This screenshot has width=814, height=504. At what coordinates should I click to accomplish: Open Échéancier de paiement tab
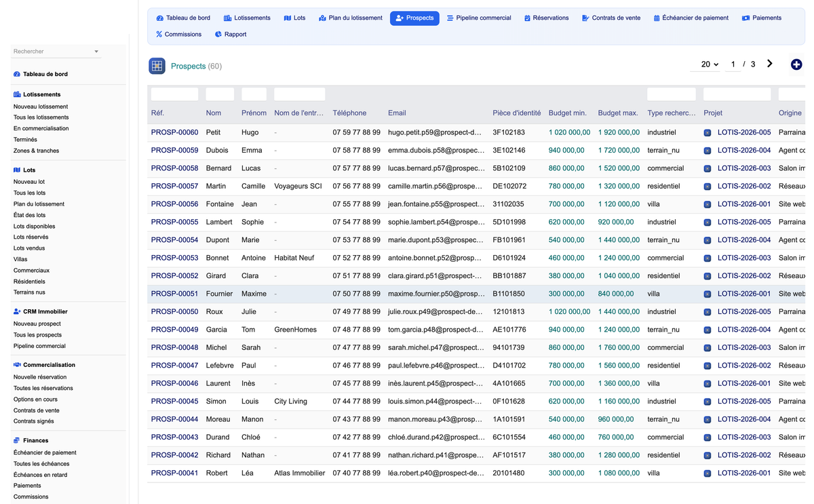pyautogui.click(x=691, y=18)
